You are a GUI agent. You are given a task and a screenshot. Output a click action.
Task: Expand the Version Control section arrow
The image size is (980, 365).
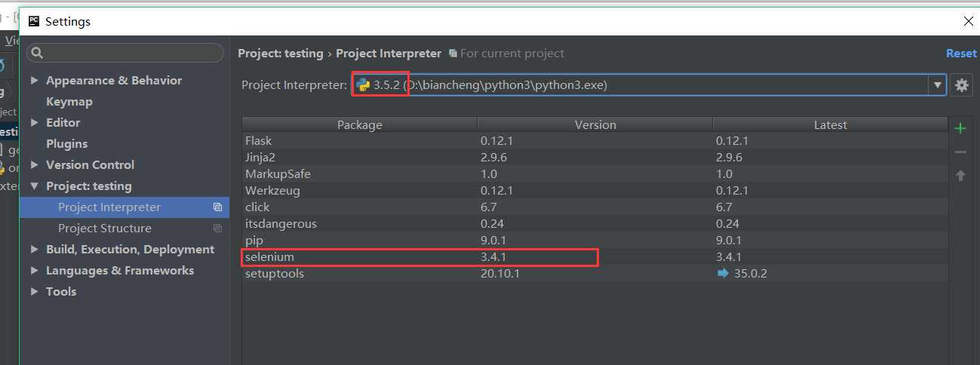coord(35,165)
